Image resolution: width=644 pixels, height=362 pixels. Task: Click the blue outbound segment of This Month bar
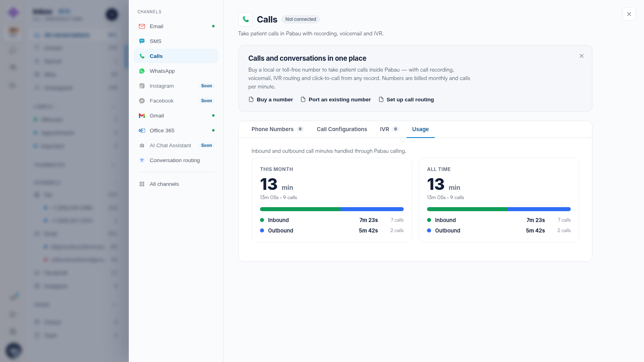372,209
